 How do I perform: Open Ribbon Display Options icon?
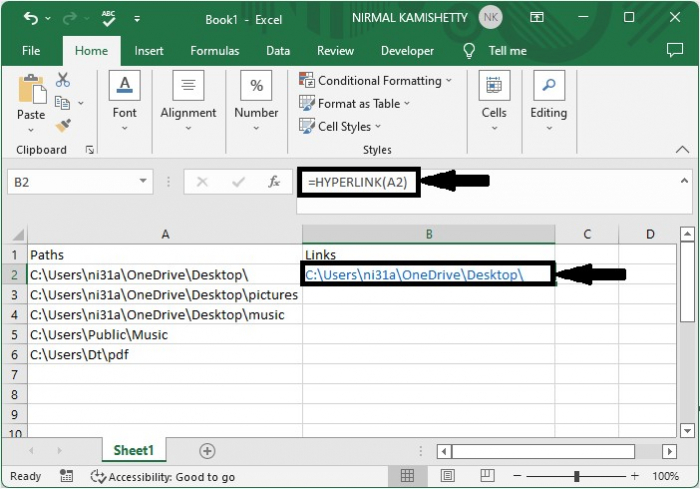(x=537, y=17)
